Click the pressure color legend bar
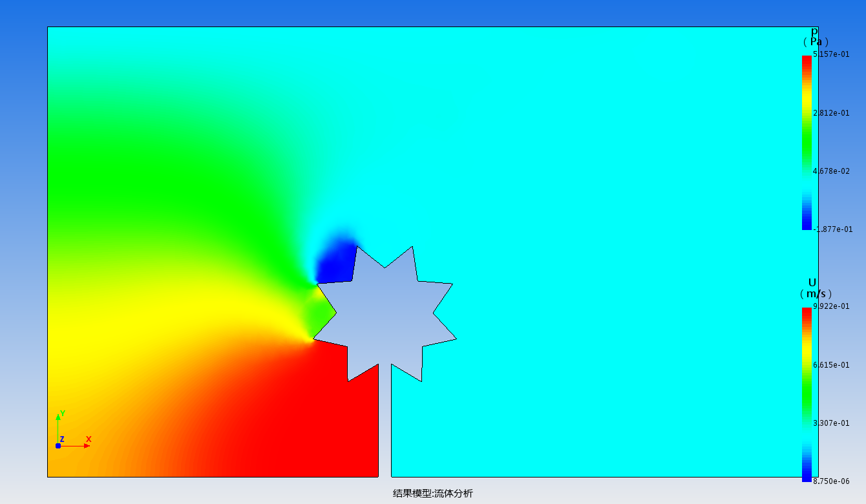This screenshot has height=504, width=866. (807, 143)
